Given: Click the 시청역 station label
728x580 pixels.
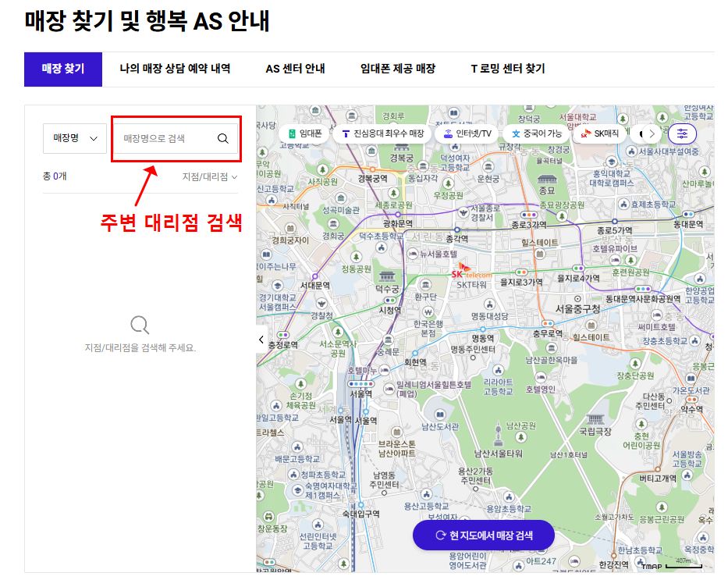Looking at the screenshot, I should 390,310.
